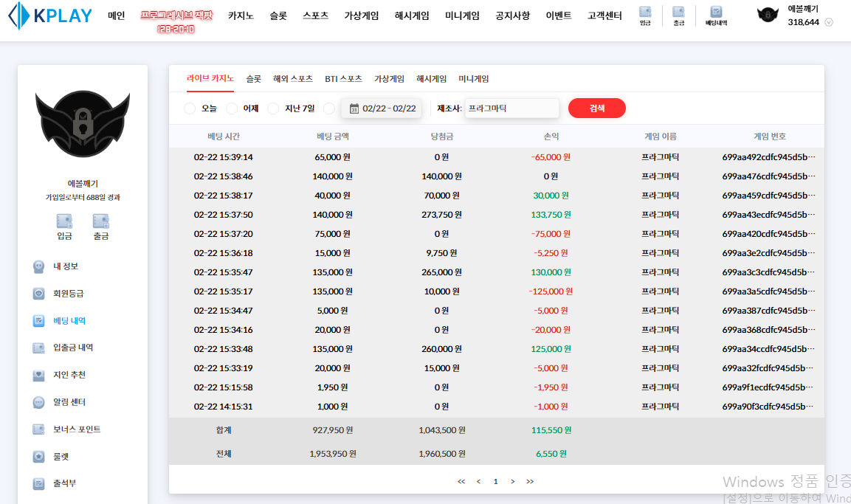Go to the last page with the >> arrow

(530, 482)
